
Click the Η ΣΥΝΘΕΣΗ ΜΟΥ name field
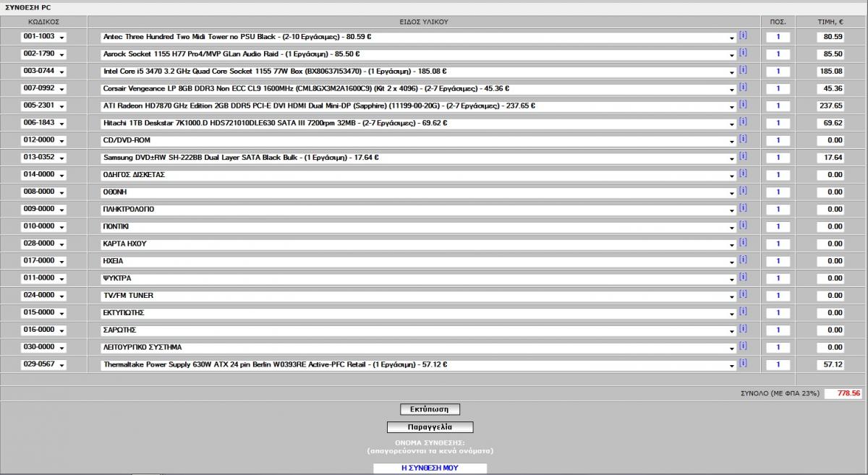pyautogui.click(x=430, y=468)
